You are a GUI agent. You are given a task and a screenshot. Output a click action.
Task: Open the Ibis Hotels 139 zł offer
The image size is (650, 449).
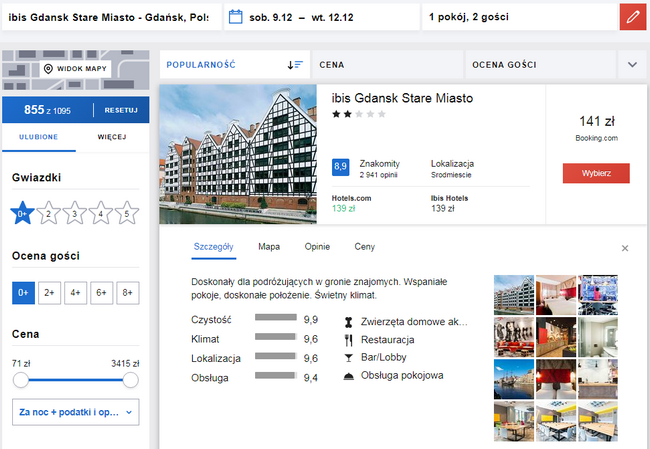pos(449,204)
